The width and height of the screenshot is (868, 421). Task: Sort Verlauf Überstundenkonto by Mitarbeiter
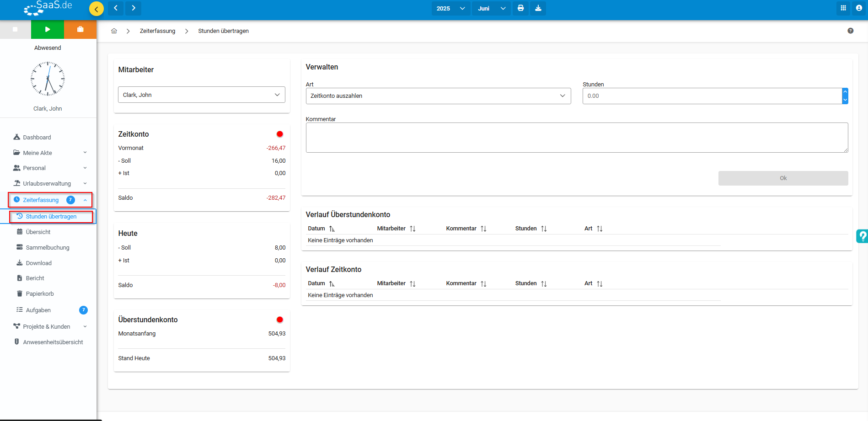(413, 229)
